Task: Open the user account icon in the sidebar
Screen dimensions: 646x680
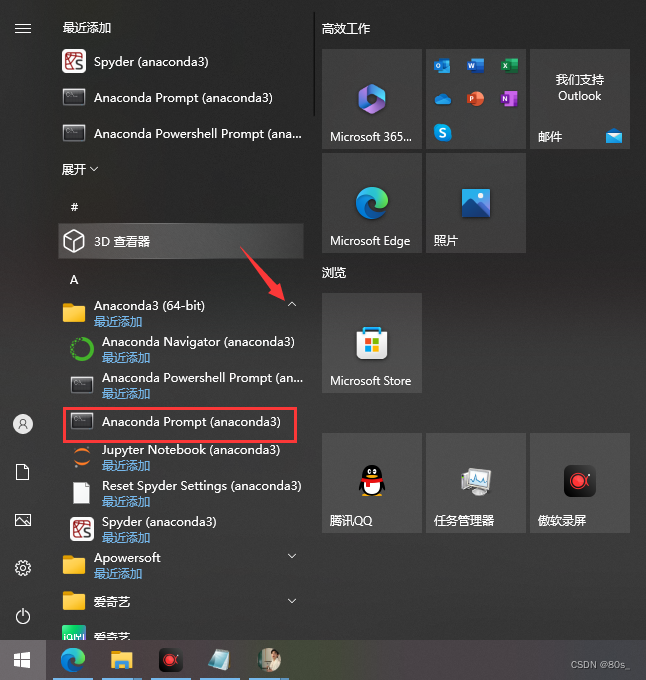Action: [23, 424]
